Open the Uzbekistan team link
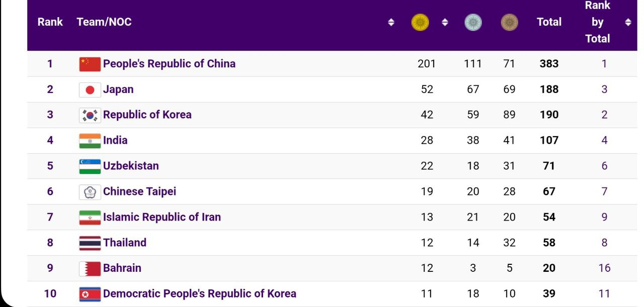 click(131, 166)
